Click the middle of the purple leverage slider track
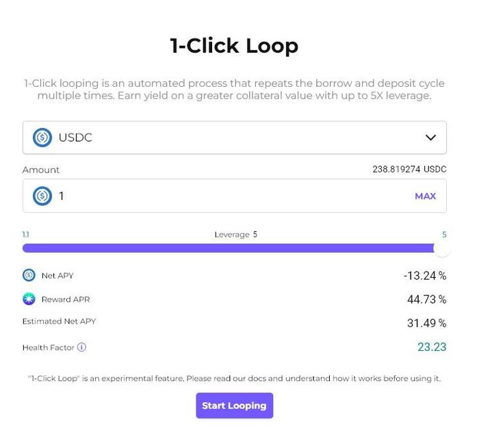This screenshot has height=448, width=479. click(228, 248)
